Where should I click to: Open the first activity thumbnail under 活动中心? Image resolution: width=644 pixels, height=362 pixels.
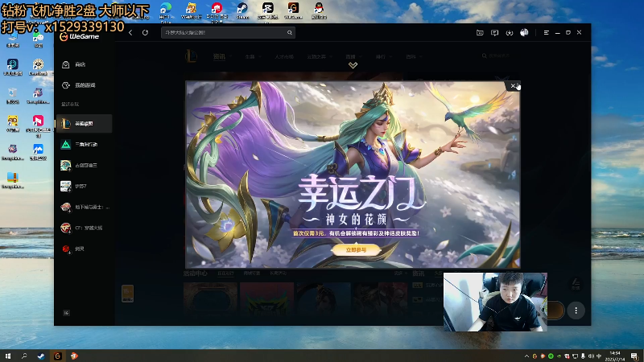[210, 298]
